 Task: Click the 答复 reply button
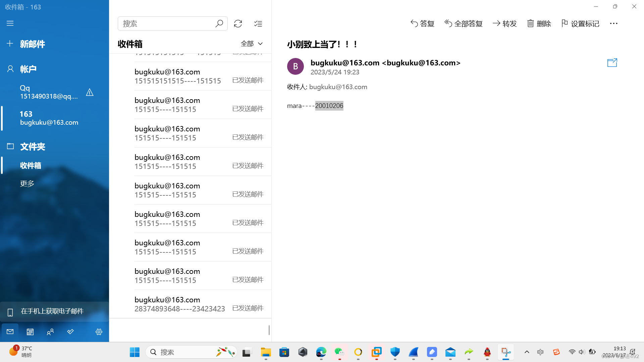coord(422,23)
